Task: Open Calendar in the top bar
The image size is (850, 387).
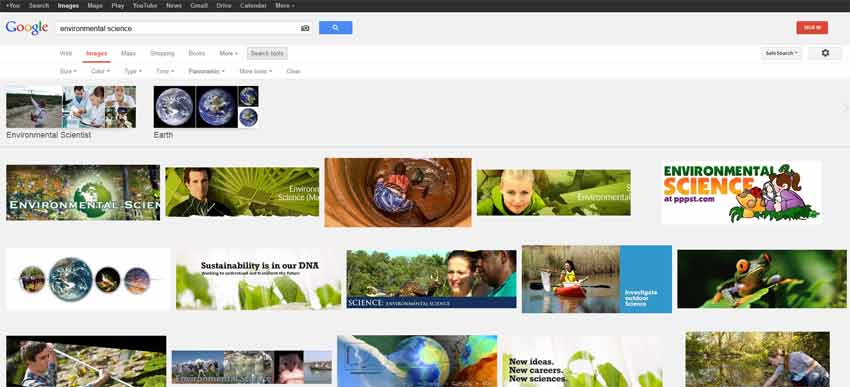Action: pyautogui.click(x=253, y=5)
